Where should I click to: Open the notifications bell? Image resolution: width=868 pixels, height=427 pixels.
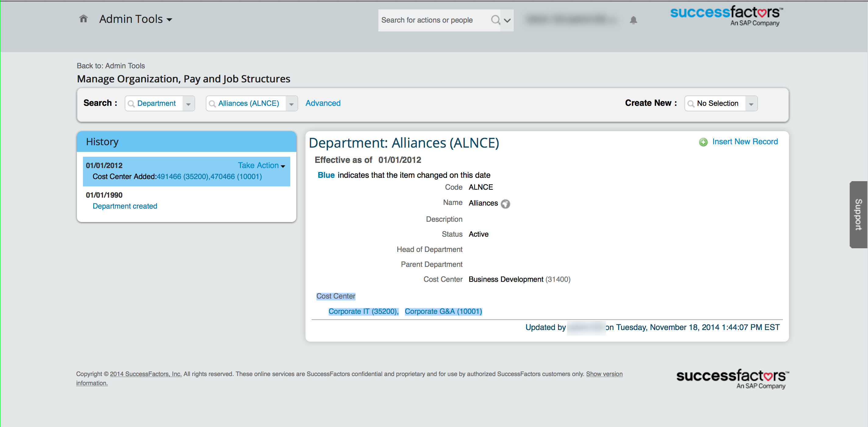(633, 20)
